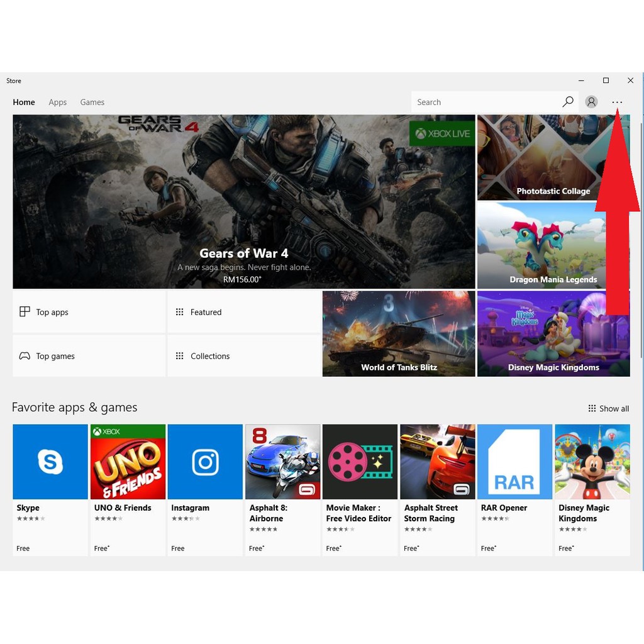The width and height of the screenshot is (644, 644).
Task: Open the Skype app tile icon
Action: click(50, 462)
